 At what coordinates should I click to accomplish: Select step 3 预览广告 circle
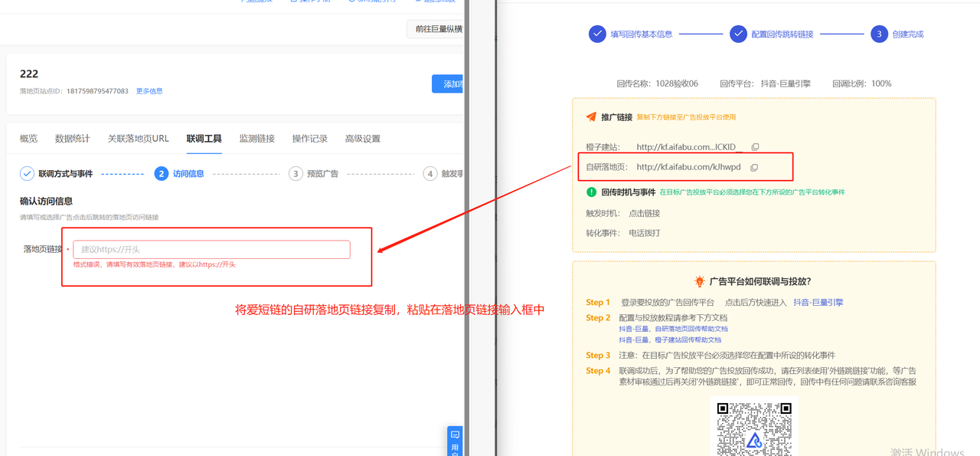[296, 174]
